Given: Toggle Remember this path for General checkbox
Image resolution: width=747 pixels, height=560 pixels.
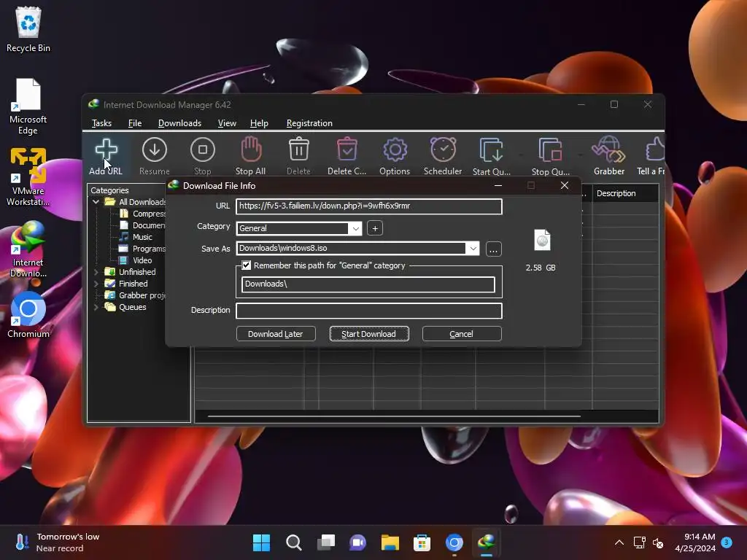Looking at the screenshot, I should tap(247, 265).
